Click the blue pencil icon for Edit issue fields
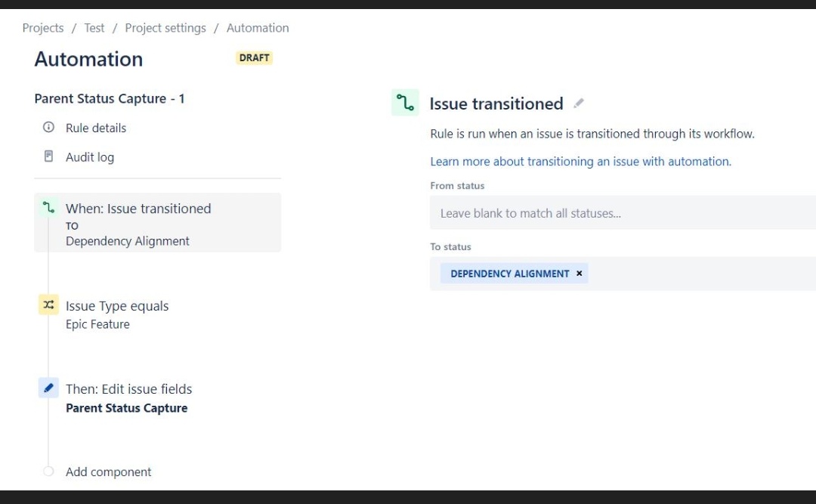Viewport: 816px width, 504px height. tap(48, 388)
